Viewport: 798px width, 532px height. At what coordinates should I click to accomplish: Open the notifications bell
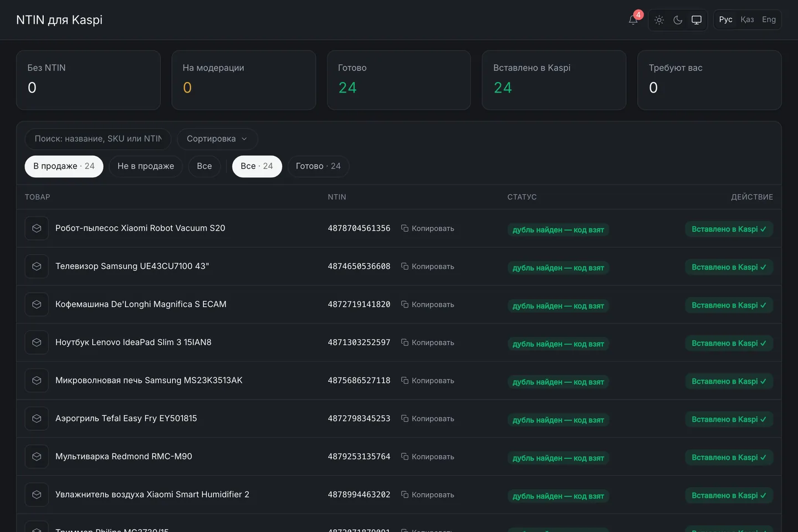[633, 20]
